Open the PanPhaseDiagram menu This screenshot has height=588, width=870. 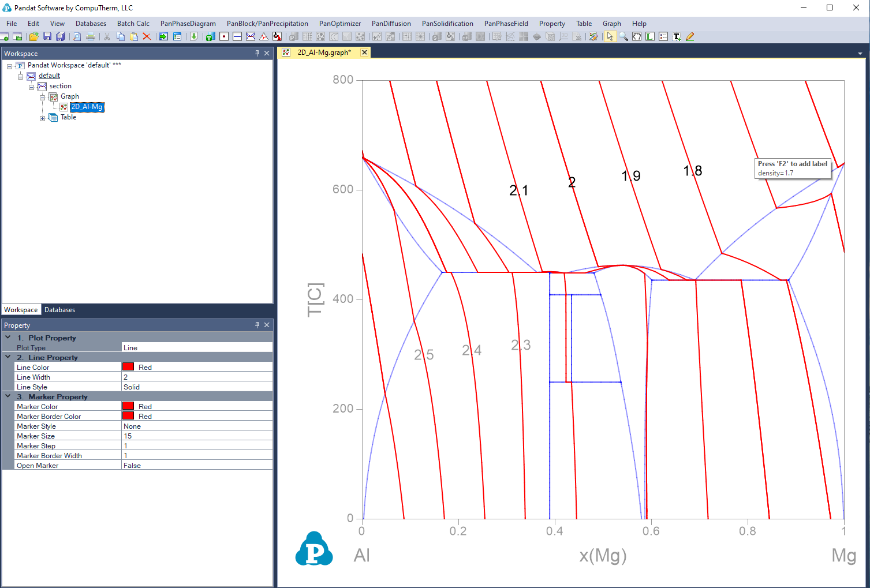(188, 24)
